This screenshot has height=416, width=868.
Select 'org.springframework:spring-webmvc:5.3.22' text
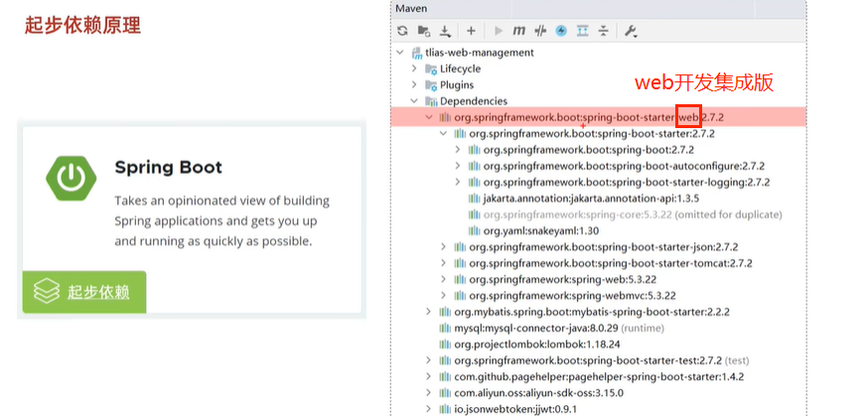(x=572, y=296)
